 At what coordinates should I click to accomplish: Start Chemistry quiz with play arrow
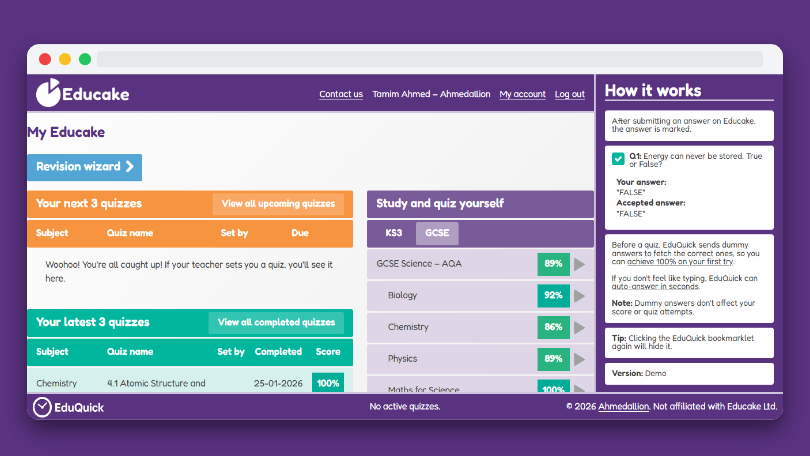pos(580,327)
